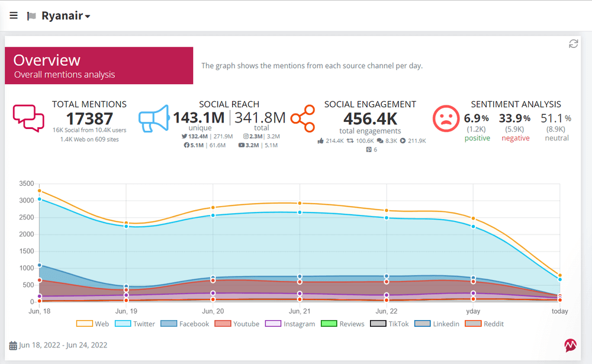Open the hamburger menu
This screenshot has height=364, width=592.
pyautogui.click(x=14, y=15)
